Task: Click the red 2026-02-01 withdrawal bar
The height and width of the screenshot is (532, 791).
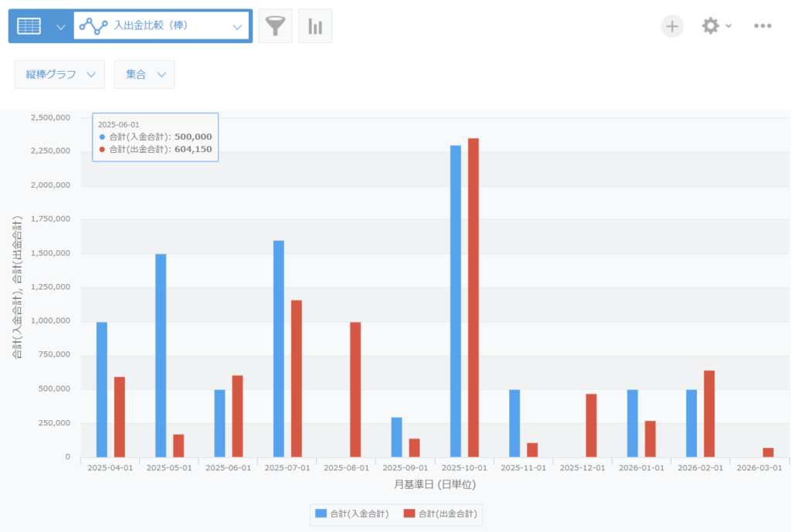Action: [x=709, y=414]
